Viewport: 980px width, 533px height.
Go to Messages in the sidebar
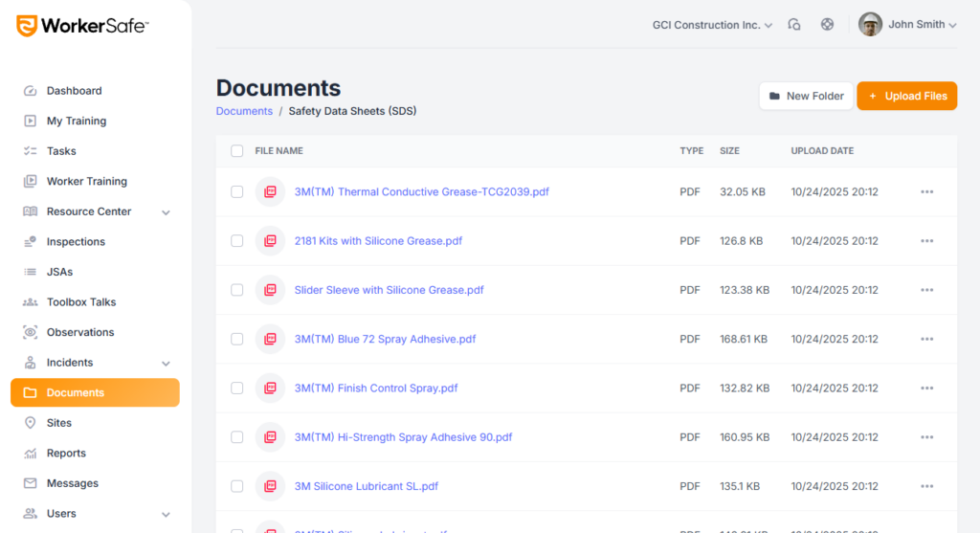95,483
